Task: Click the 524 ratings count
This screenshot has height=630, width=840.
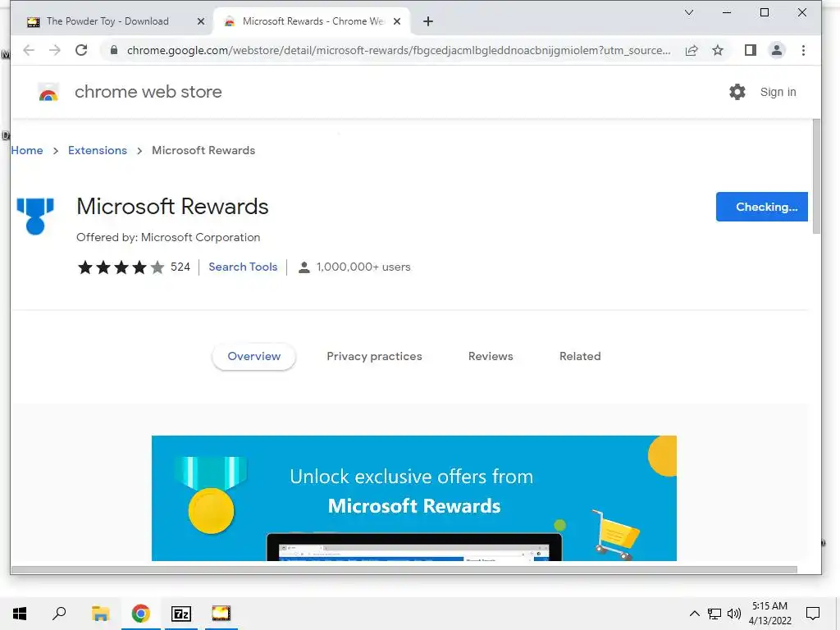Action: [180, 267]
